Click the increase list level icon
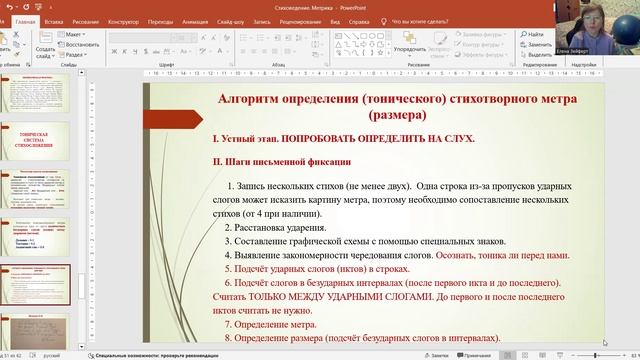This screenshot has width=640, height=360. [x=288, y=38]
